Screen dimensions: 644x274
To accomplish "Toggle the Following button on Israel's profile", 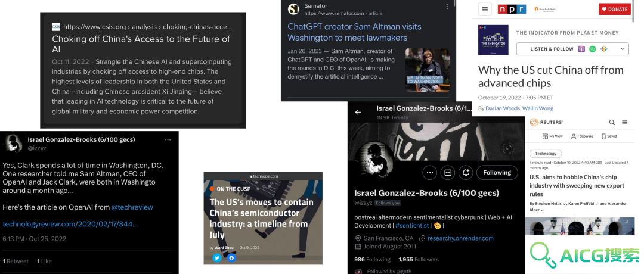I will click(x=497, y=173).
